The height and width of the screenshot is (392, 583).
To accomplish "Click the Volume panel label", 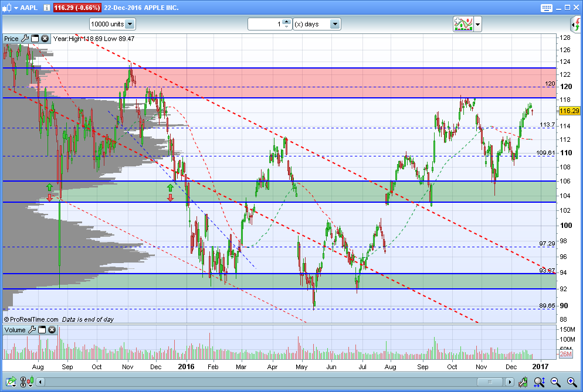I will point(15,330).
